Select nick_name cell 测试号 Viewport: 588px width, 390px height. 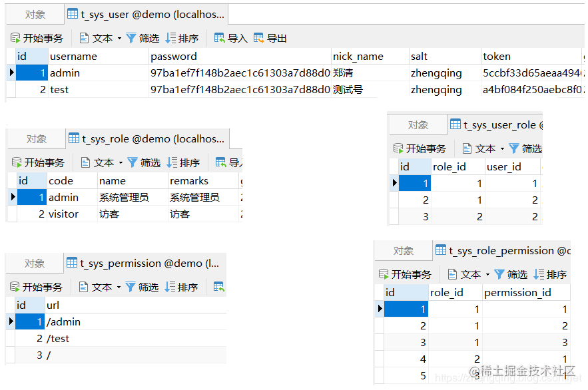pos(370,90)
